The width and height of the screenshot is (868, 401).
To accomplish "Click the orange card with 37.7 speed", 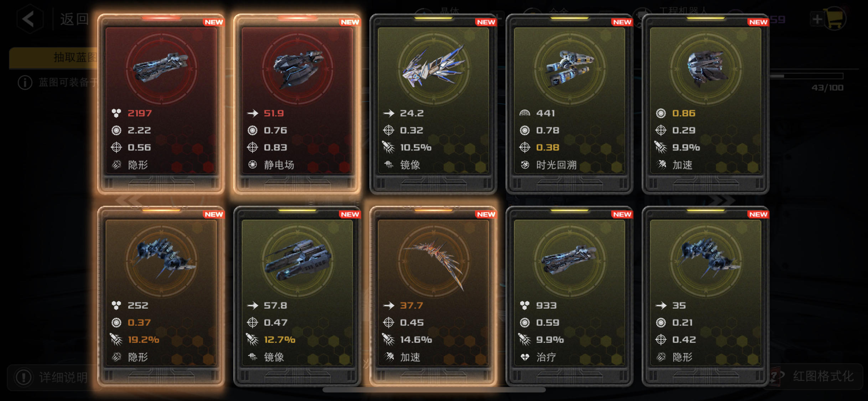I will [x=433, y=297].
